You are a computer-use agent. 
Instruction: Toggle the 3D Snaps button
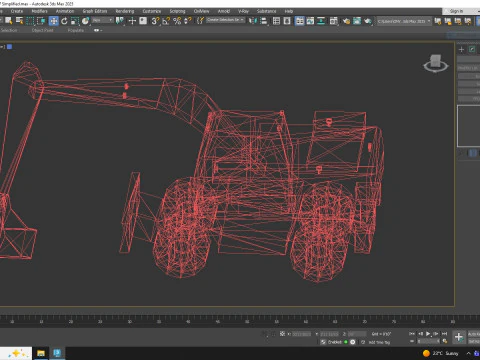(x=155, y=21)
